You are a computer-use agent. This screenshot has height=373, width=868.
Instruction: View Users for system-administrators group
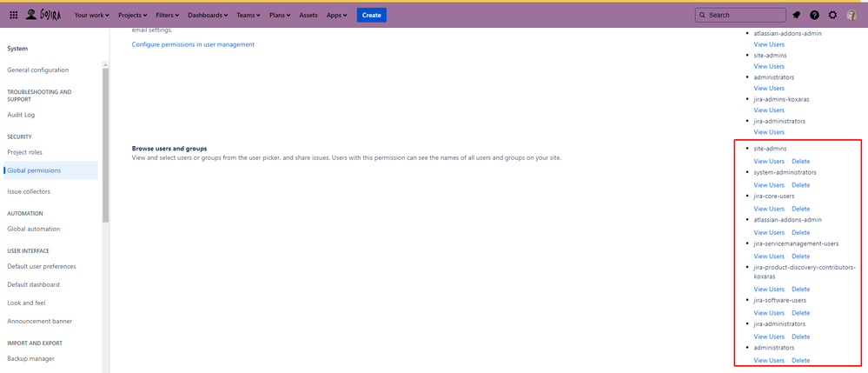769,185
